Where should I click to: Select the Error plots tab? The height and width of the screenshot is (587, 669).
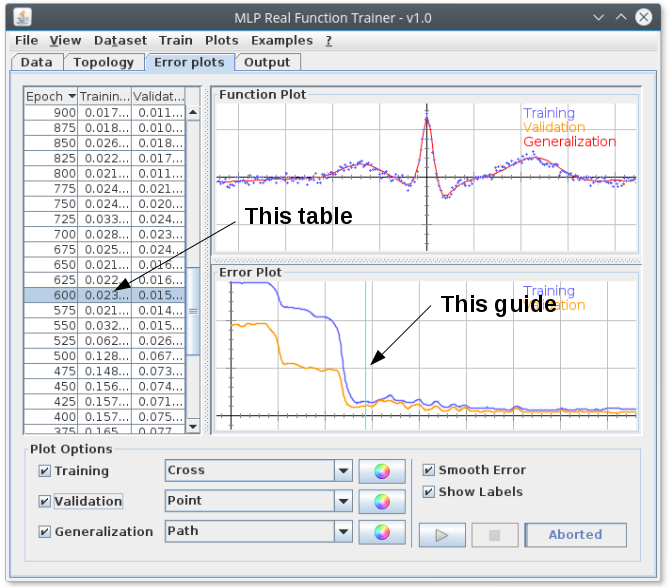[x=189, y=62]
